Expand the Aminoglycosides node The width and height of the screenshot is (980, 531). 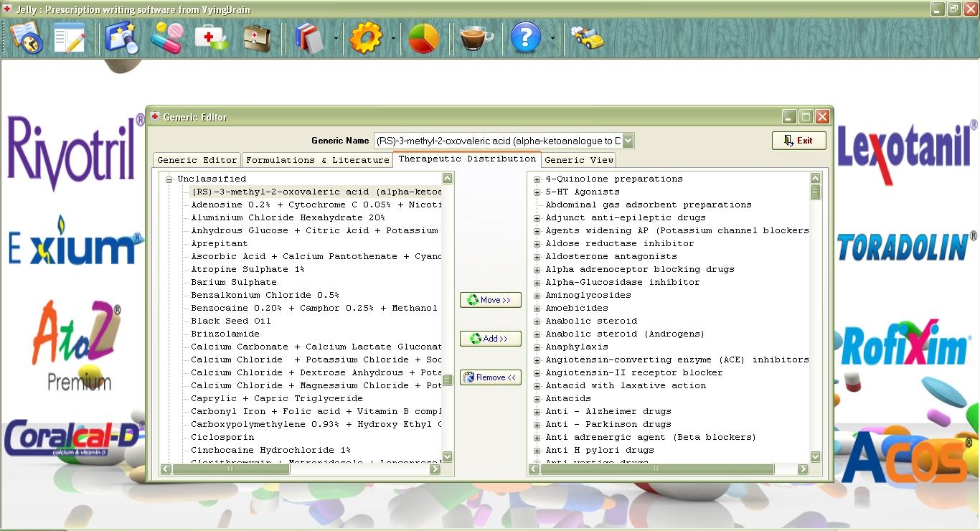[x=537, y=296]
